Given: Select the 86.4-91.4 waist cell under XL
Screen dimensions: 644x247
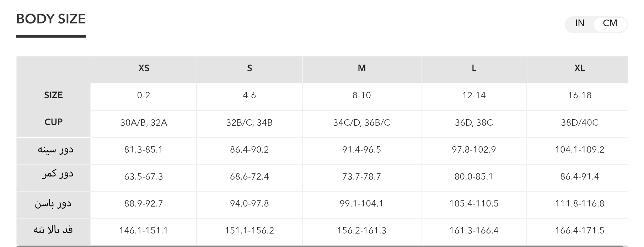Looking at the screenshot, I should point(579,177).
